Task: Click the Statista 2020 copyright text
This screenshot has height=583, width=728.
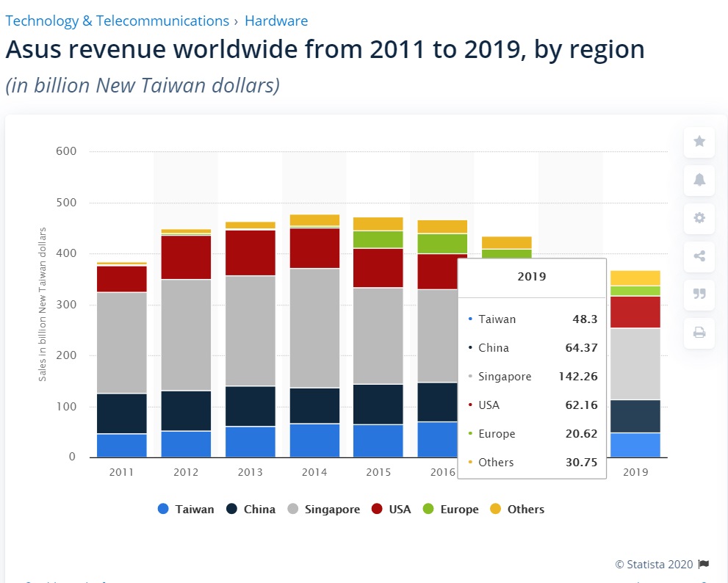Action: click(x=654, y=565)
